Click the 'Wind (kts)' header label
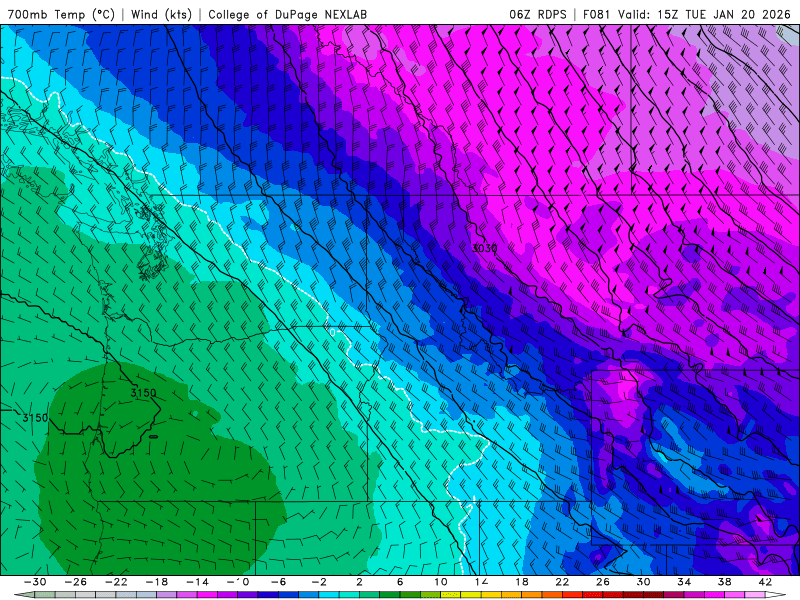 161,14
